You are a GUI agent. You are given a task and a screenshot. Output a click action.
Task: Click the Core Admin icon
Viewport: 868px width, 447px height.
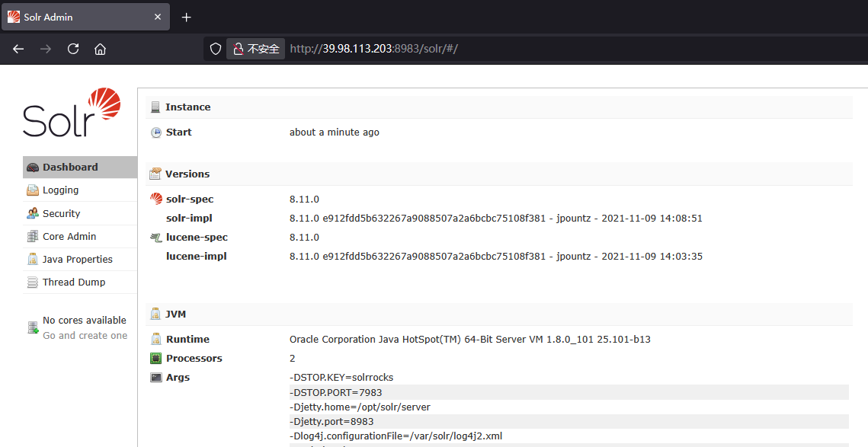33,236
